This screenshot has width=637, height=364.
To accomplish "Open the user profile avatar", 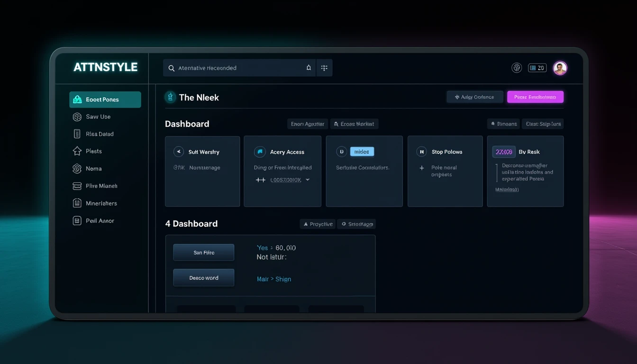I will tap(560, 68).
